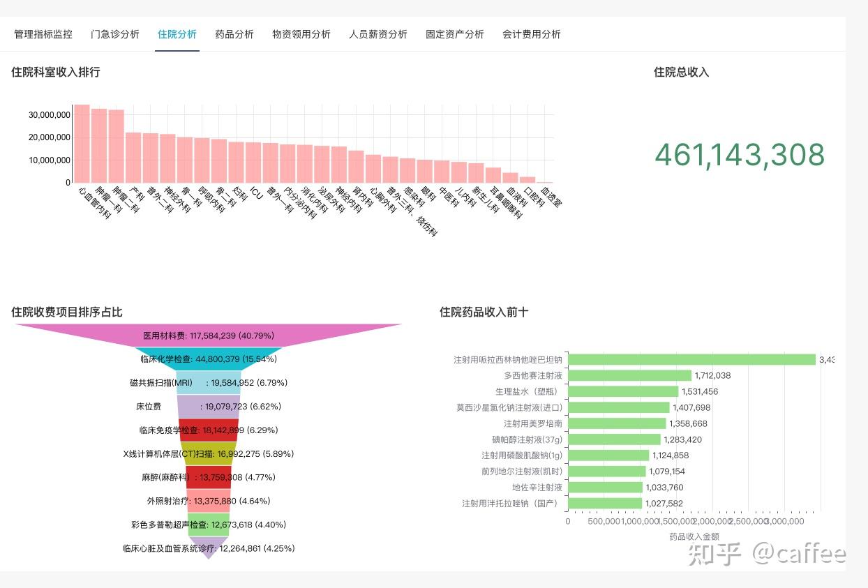
Task: Open the 人员薪资分析 tab
Action: pos(378,33)
